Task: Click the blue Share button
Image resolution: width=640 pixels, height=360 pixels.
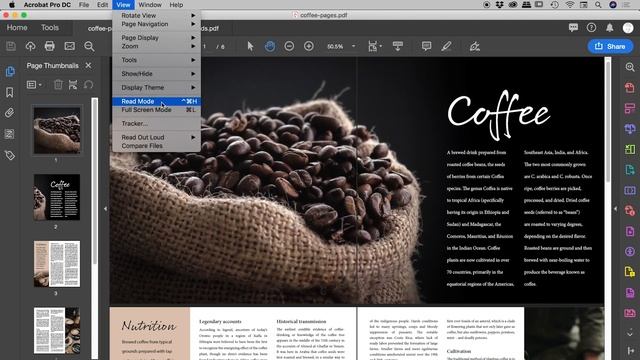Action: click(x=610, y=46)
